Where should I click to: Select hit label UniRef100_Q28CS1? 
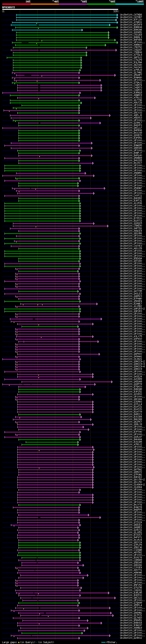click(131, 530)
